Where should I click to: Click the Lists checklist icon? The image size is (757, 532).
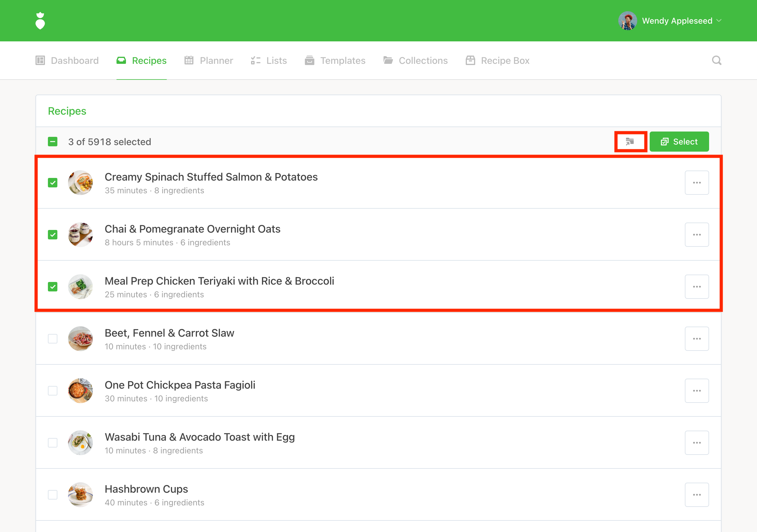[x=255, y=61]
